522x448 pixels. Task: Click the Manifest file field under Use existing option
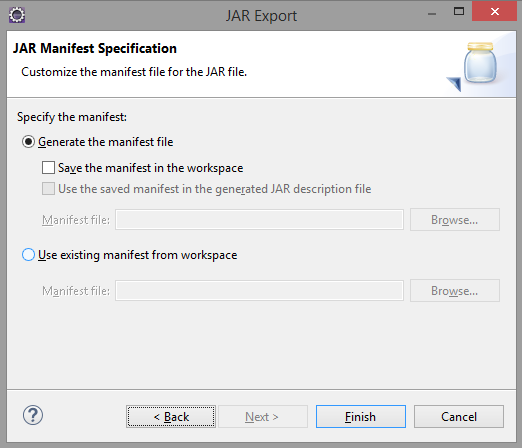[x=259, y=291]
